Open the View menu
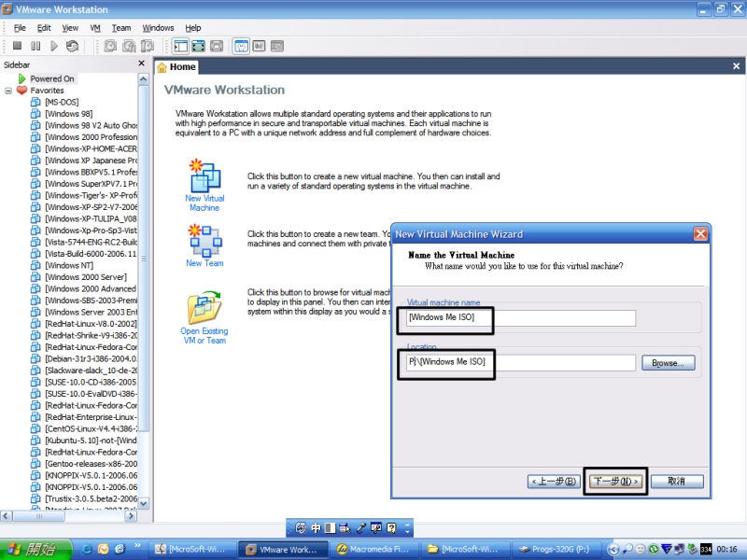 tap(70, 28)
